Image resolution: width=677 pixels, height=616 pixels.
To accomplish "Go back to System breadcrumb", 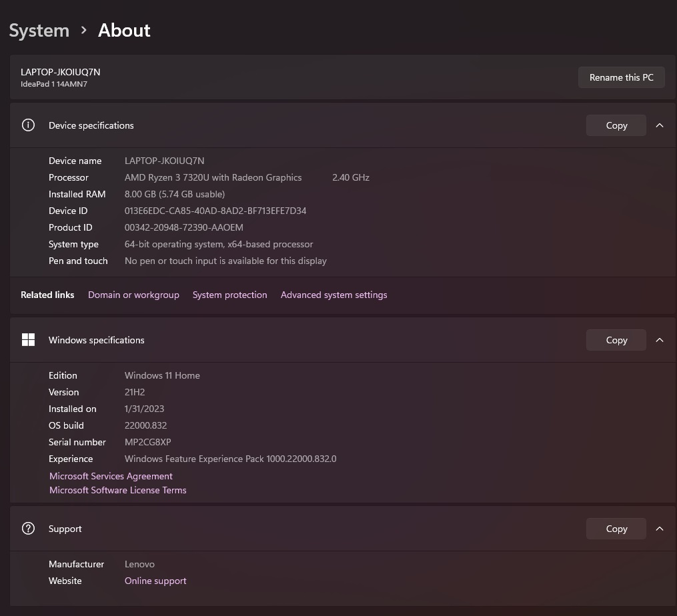I will 39,30.
